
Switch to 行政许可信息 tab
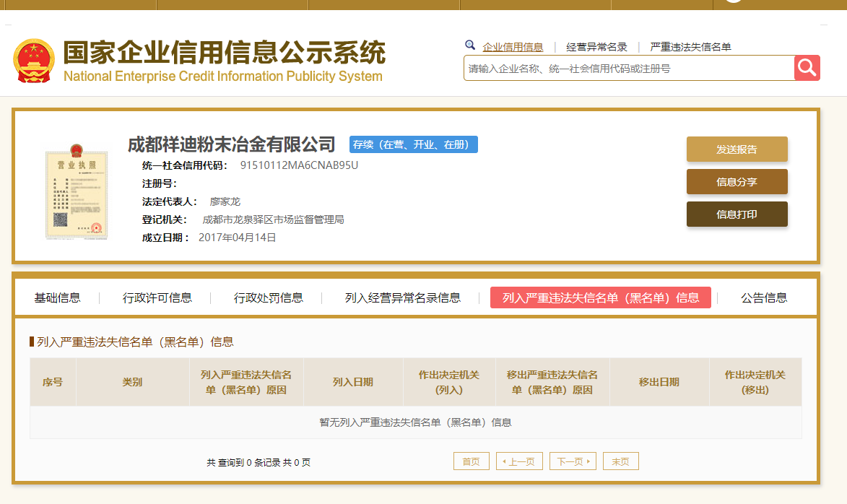pyautogui.click(x=157, y=297)
